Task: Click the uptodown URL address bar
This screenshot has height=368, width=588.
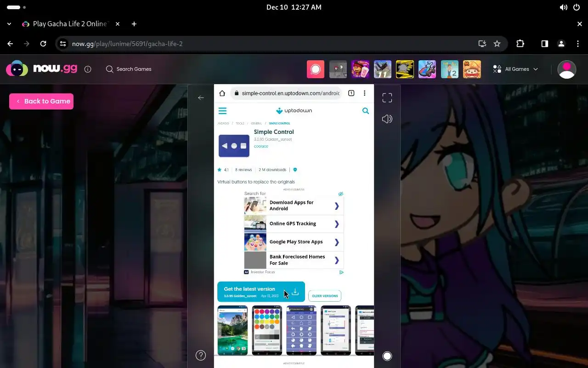Action: pos(286,93)
